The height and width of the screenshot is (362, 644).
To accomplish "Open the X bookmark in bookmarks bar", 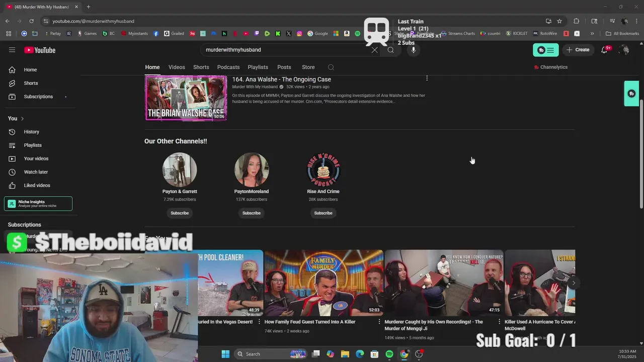I will coord(289,34).
